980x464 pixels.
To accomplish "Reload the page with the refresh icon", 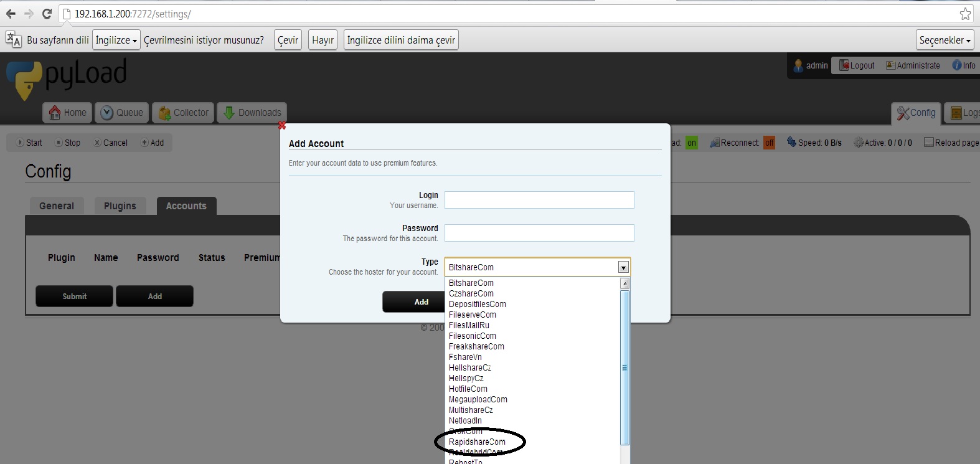I will tap(47, 14).
